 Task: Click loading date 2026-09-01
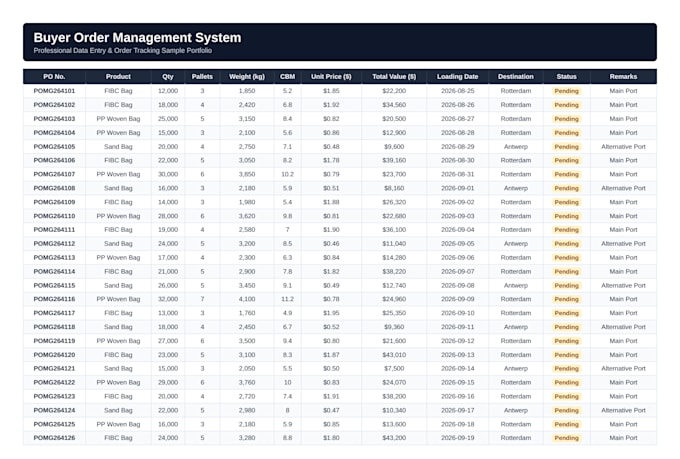tap(458, 188)
